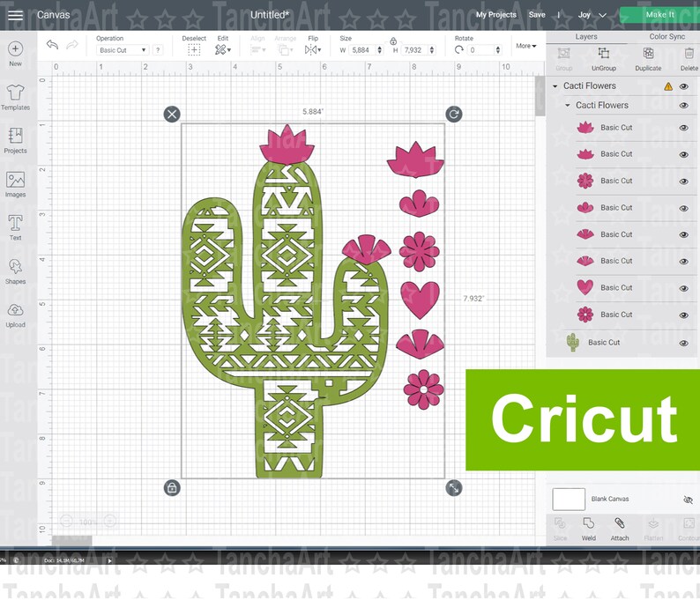Image resolution: width=700 pixels, height=600 pixels.
Task: Click the Attach tool
Action: pos(619,522)
